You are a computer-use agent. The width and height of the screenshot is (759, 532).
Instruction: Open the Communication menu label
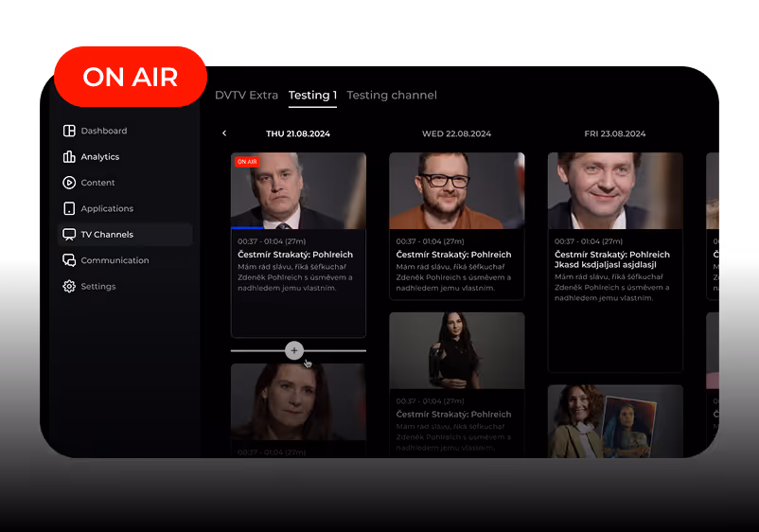[115, 260]
